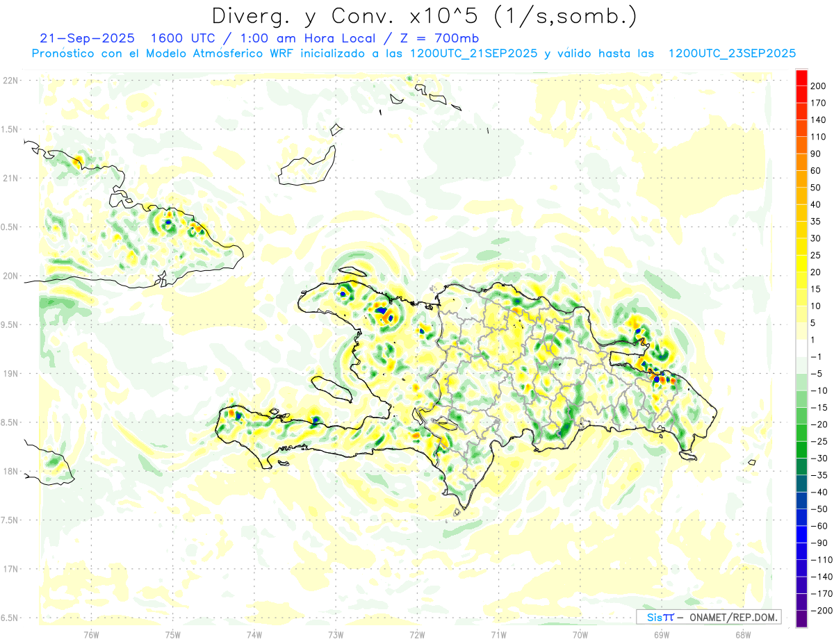
Task: Click the '-40' colorbar label
Action: (819, 493)
